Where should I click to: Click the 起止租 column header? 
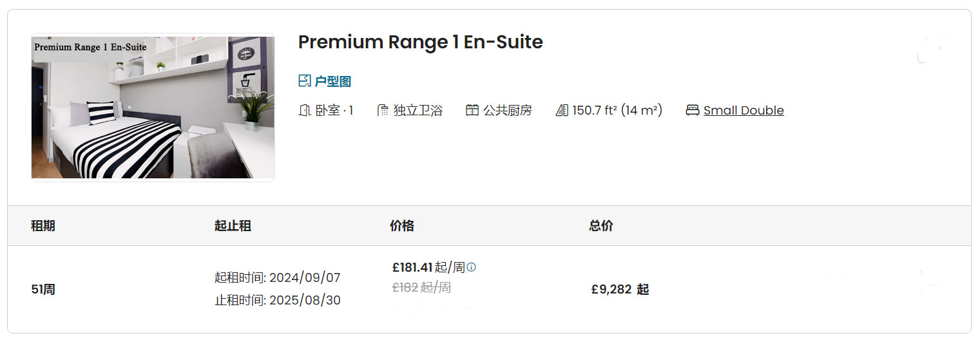[233, 226]
